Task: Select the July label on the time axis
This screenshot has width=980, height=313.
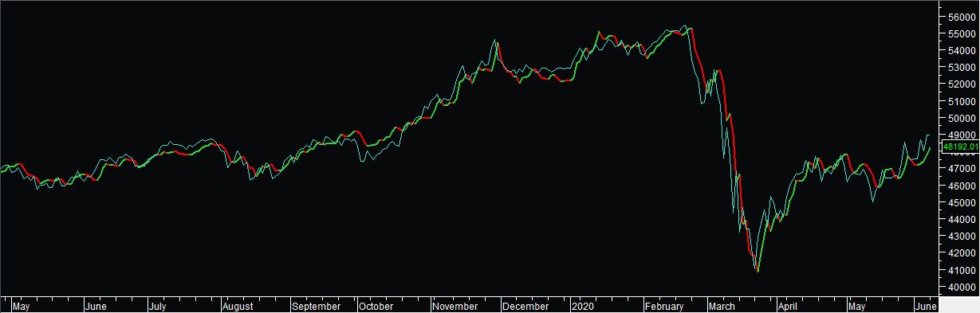Action: point(157,306)
